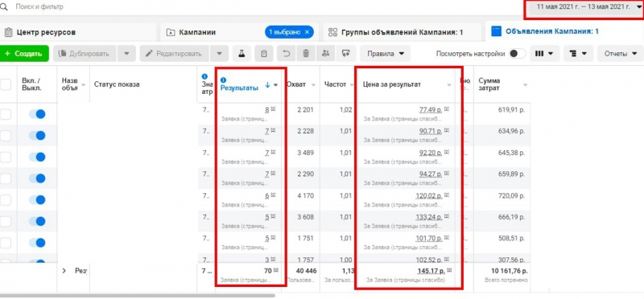Click footnote icon next to 92,20 р.
Image resolution: width=644 pixels, height=299 pixels.
coord(447,152)
